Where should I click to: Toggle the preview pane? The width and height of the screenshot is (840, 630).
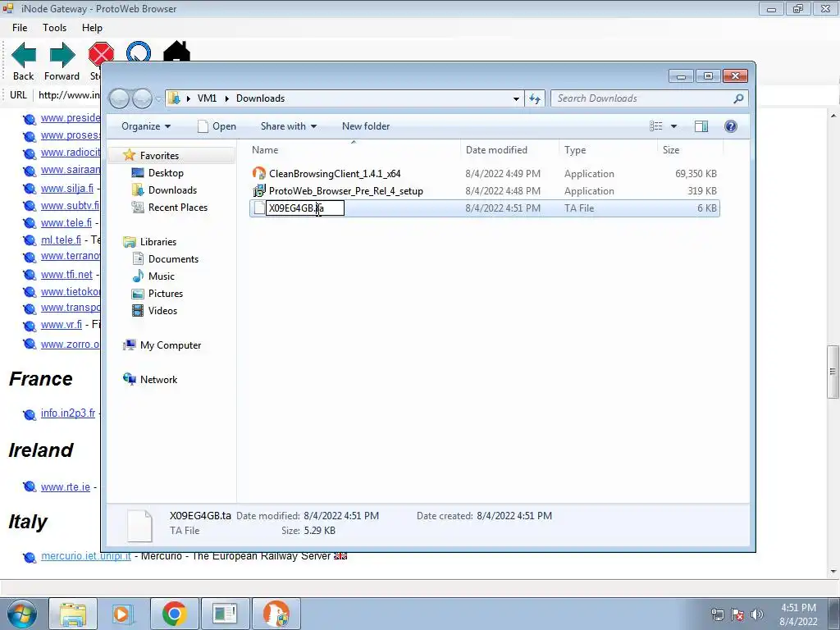(701, 126)
